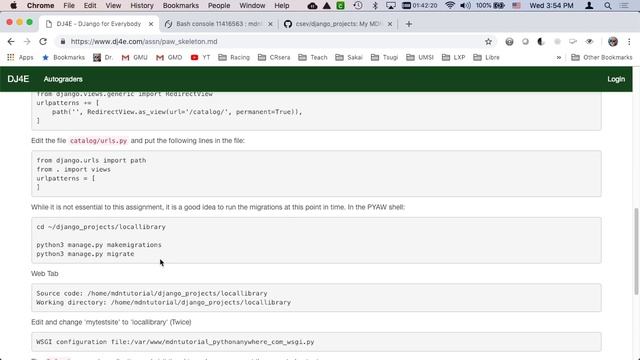This screenshot has height=360, width=640.
Task: Click the catalog/urls.py inline code
Action: (x=98, y=140)
